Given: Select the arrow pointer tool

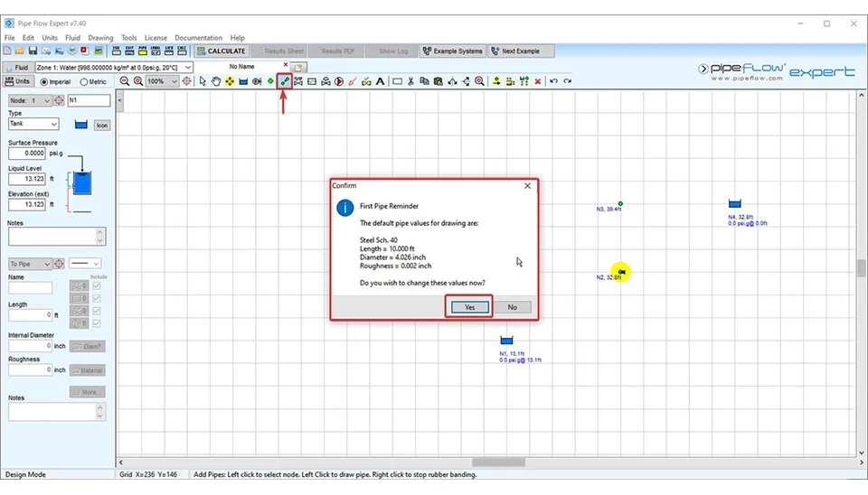Looking at the screenshot, I should pos(203,81).
